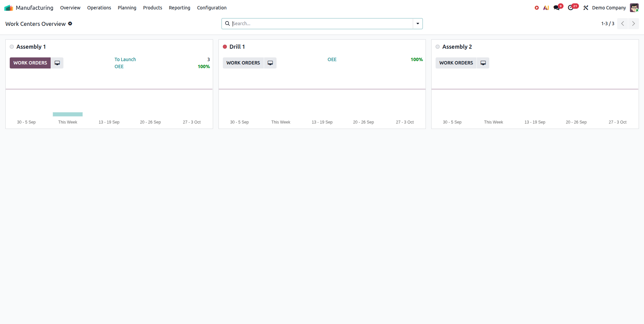644x324 pixels.
Task: Click the To Launch count 3 on Assembly 1
Action: (x=208, y=59)
